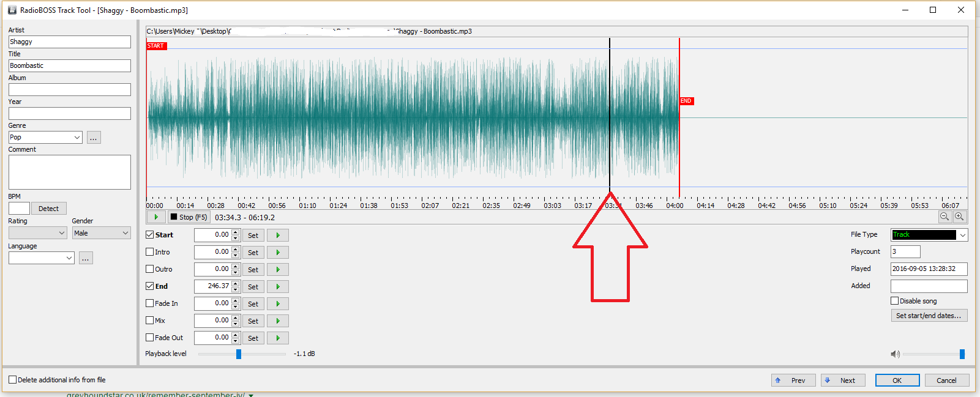
Task: Open the Genre dropdown showing Pop
Action: [45, 138]
